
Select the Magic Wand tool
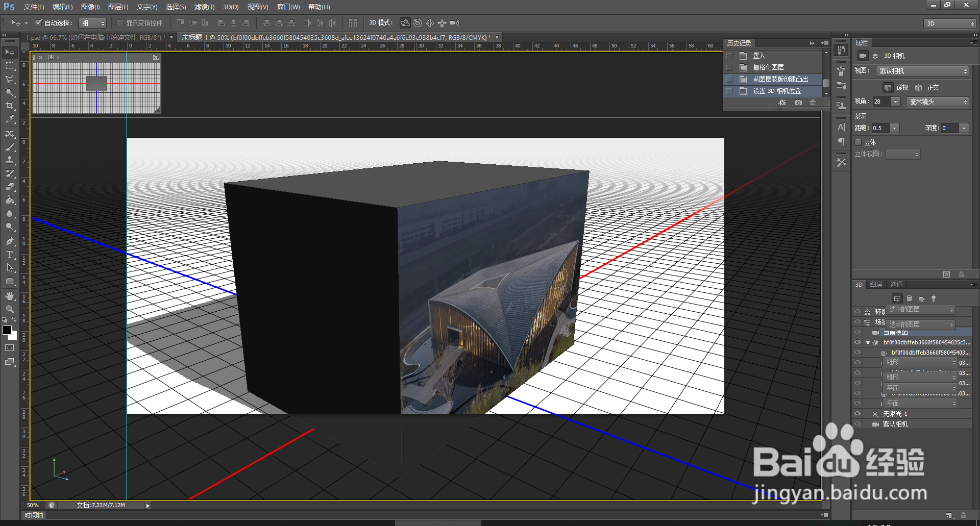point(10,92)
